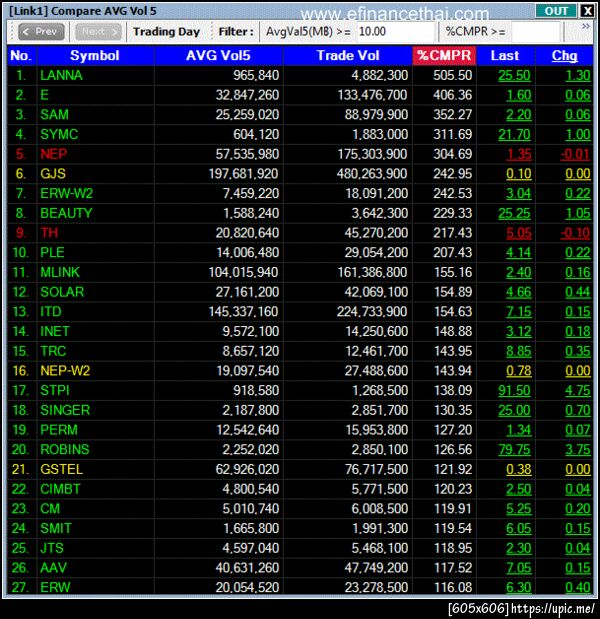Select the ITD symbol
The image size is (600, 619).
click(51, 312)
